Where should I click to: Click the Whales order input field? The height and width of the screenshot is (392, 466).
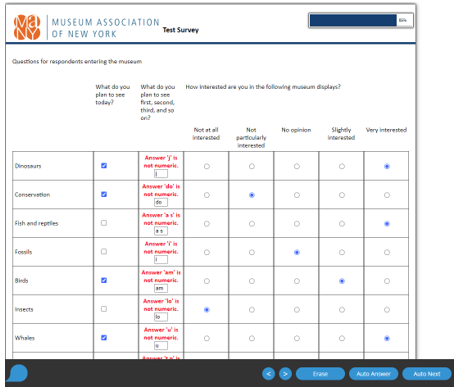tap(161, 346)
